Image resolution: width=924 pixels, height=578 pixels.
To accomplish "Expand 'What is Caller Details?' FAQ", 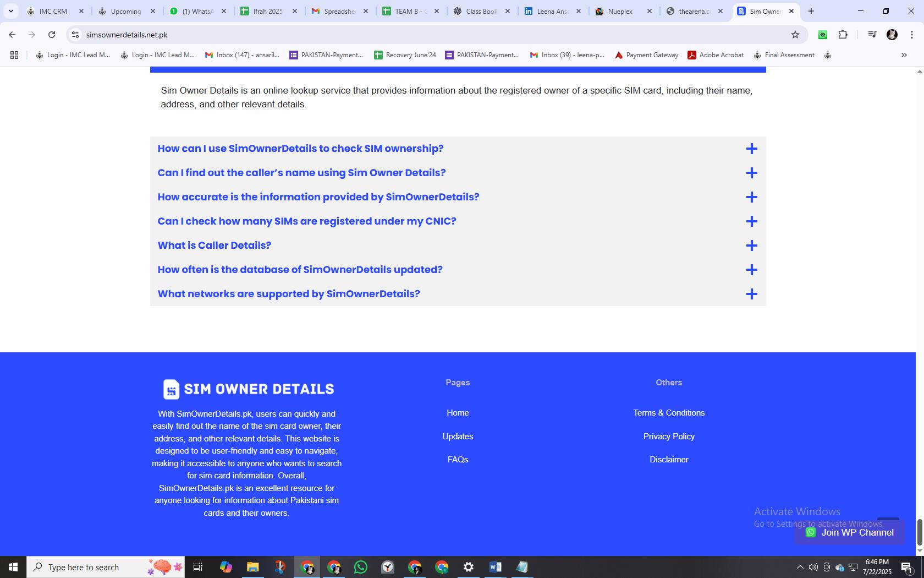I will click(458, 246).
